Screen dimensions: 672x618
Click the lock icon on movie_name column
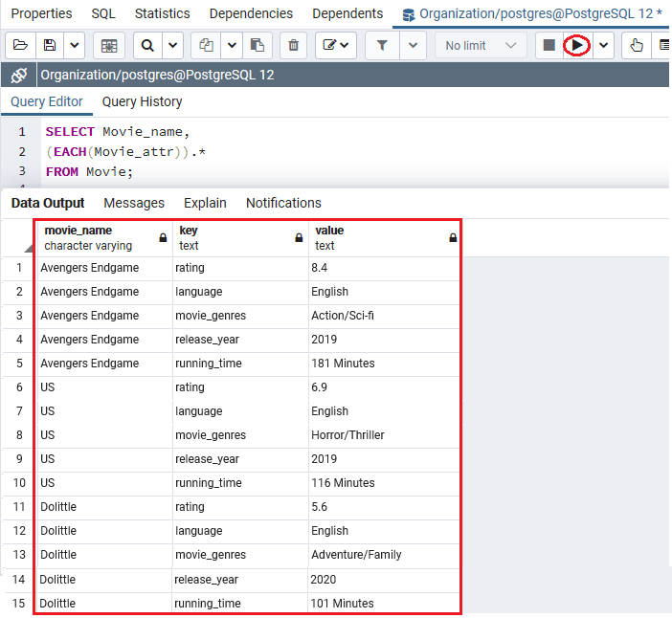(x=163, y=237)
